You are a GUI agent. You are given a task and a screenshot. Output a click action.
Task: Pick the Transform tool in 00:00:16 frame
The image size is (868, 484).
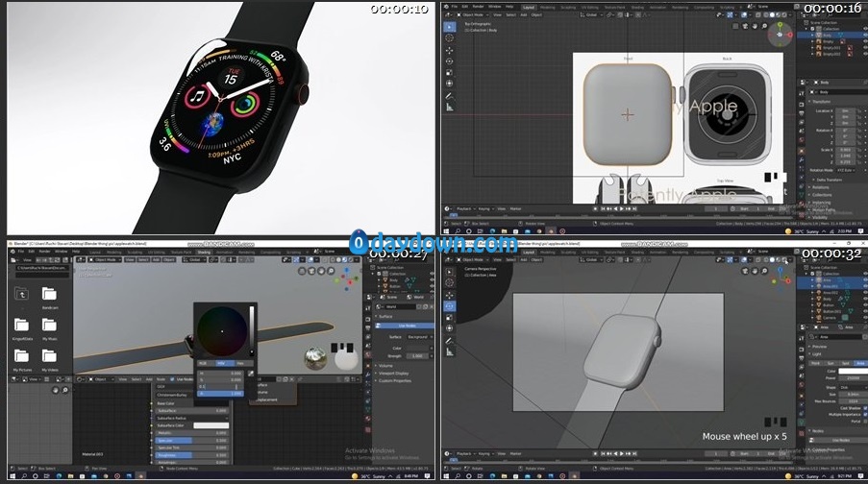pyautogui.click(x=449, y=84)
